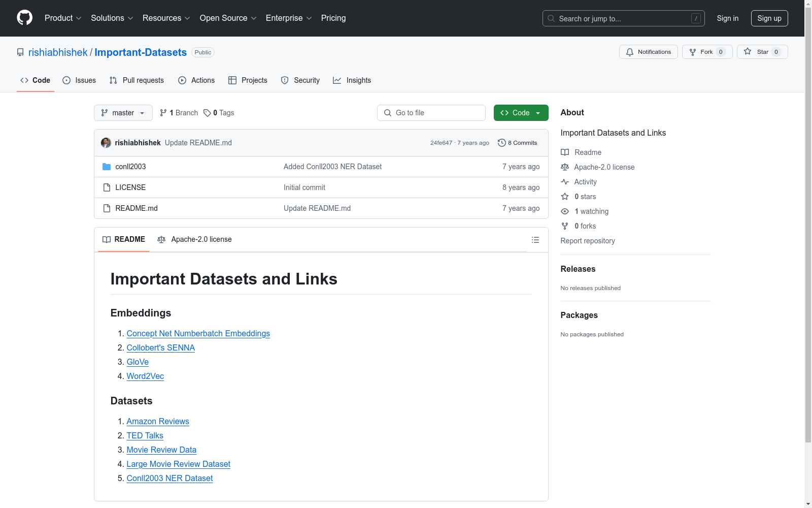
Task: Click the eye icon beside 1 watching
Action: coord(565,211)
